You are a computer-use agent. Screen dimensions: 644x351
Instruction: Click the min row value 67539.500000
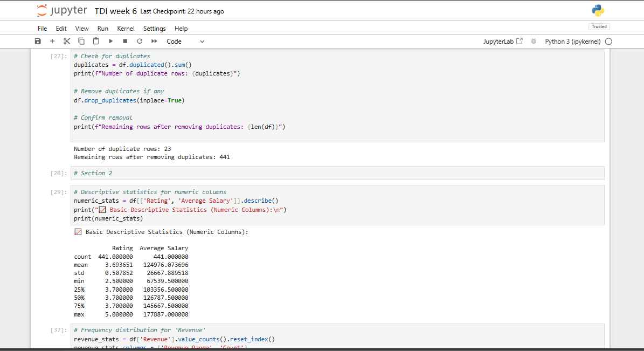(168, 281)
